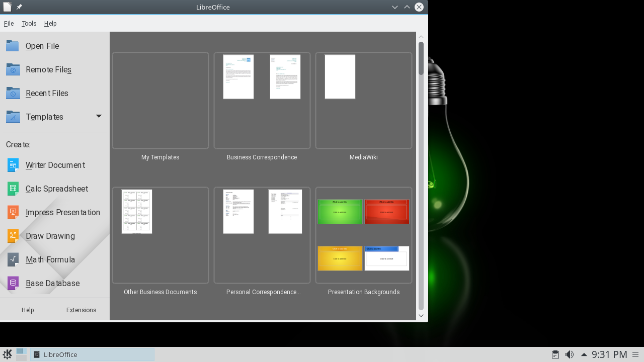The image size is (644, 362).
Task: Show hidden system tray icons arrow
Action: 584,354
